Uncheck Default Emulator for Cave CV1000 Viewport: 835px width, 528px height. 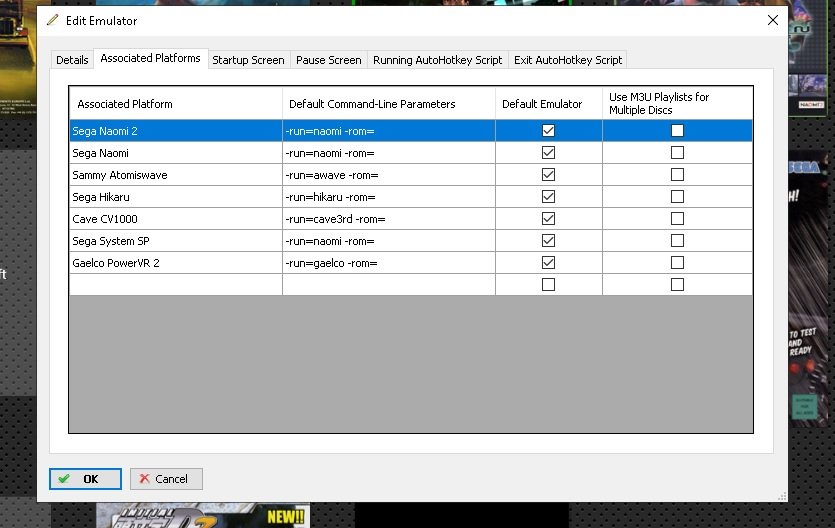(548, 219)
